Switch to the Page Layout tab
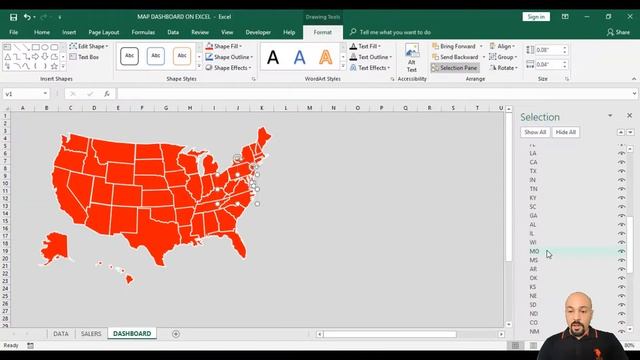 pyautogui.click(x=104, y=32)
